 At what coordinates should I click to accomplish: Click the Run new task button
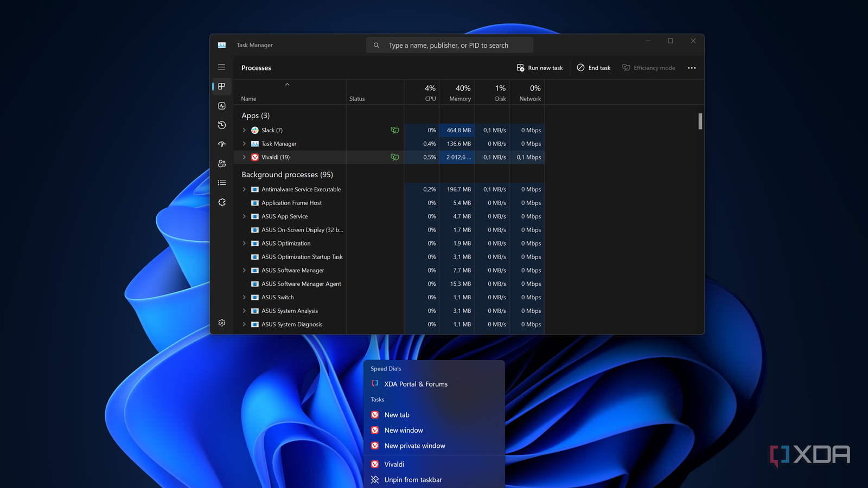coord(539,67)
